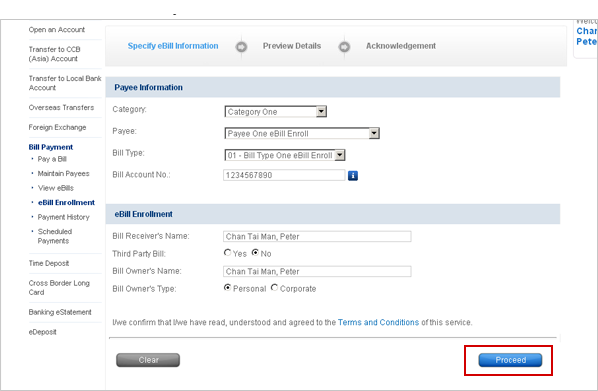598x391 pixels.
Task: Click the Acknowledgement step label
Action: pyautogui.click(x=401, y=46)
